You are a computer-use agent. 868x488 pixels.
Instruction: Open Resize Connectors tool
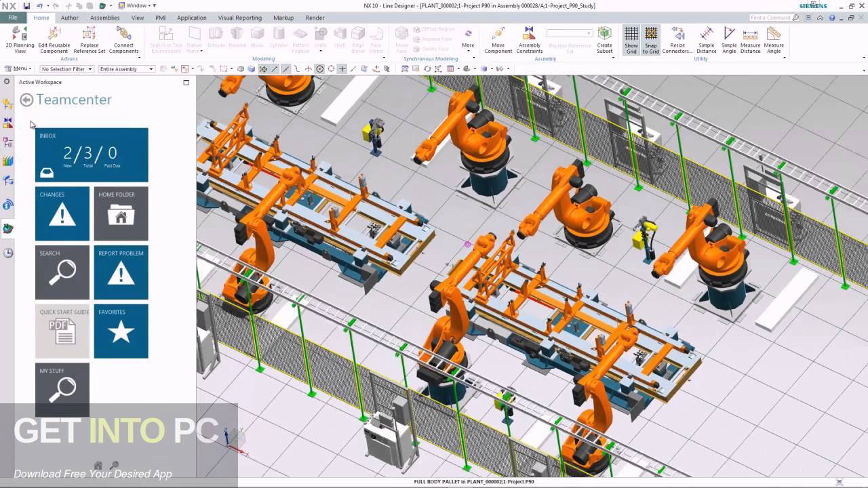click(x=677, y=40)
